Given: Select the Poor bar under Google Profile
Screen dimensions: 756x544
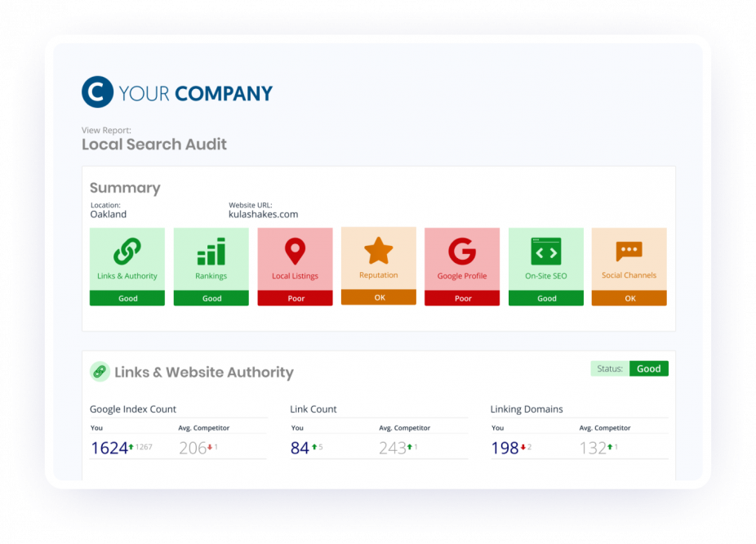Looking at the screenshot, I should point(462,298).
